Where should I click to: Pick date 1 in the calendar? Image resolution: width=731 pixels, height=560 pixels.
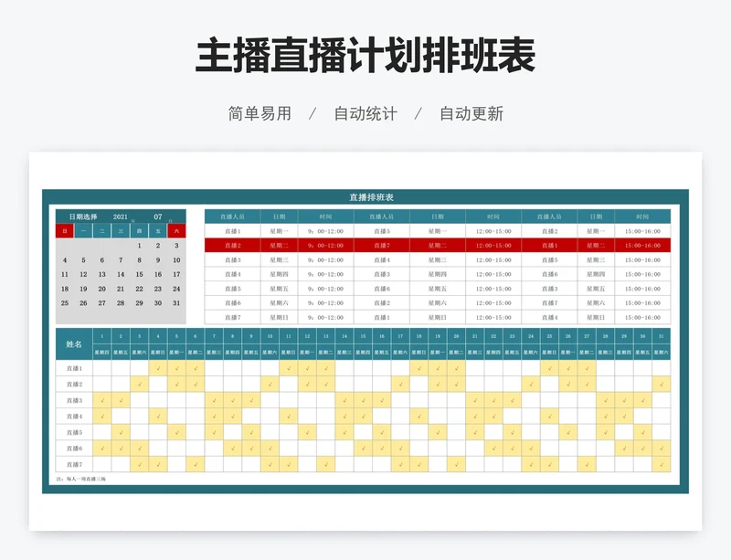coord(140,246)
